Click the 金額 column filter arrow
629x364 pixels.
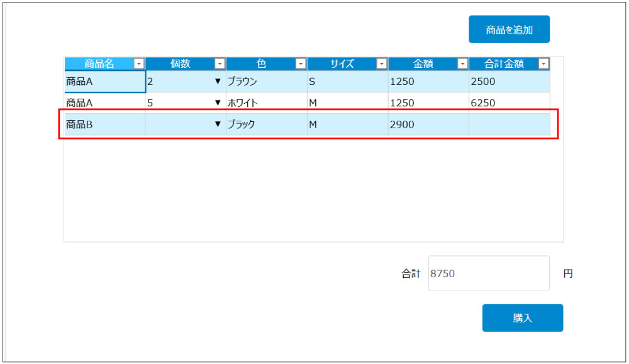click(x=462, y=63)
